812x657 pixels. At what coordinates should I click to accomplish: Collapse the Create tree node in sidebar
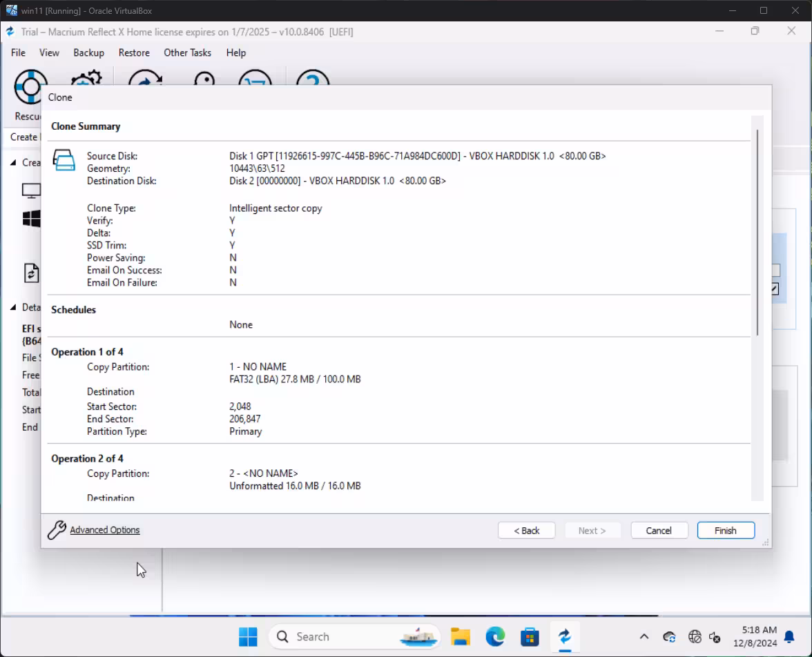click(14, 163)
